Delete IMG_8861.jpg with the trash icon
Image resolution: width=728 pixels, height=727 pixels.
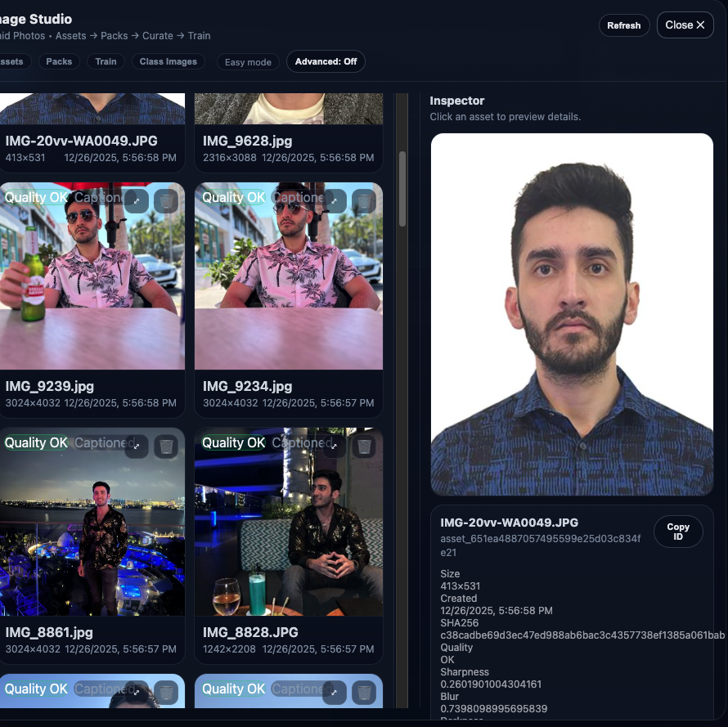[166, 446]
